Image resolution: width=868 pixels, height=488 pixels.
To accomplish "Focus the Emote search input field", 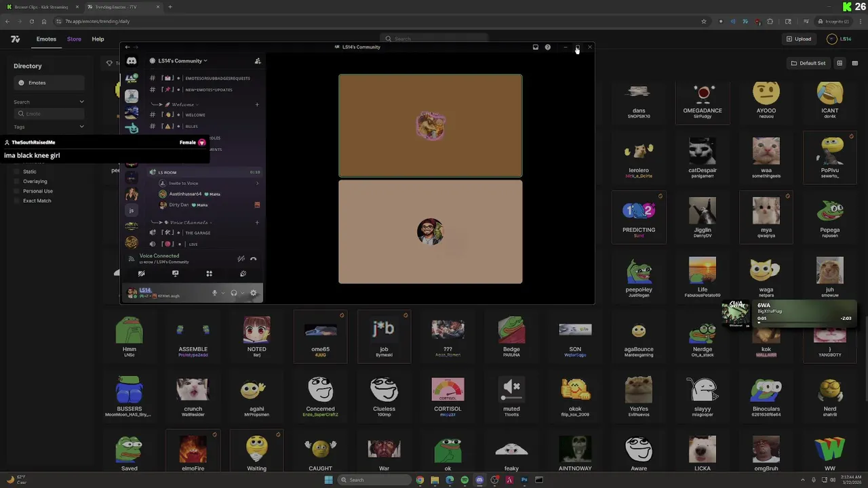I will (x=49, y=114).
